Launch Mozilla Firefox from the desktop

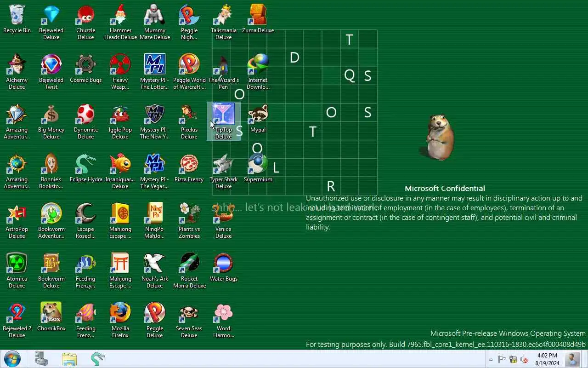(x=120, y=320)
